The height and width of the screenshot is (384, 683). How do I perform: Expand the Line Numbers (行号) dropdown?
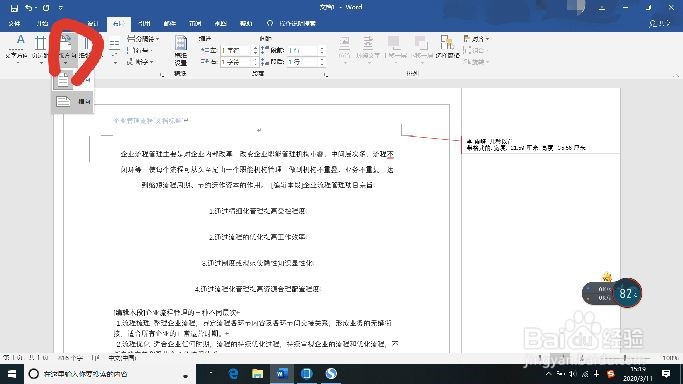coord(139,51)
